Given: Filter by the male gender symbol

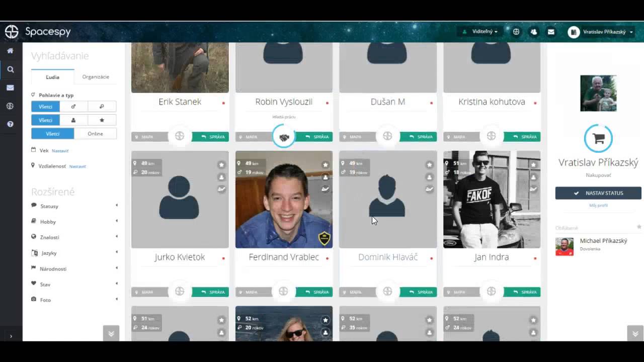Looking at the screenshot, I should (73, 107).
